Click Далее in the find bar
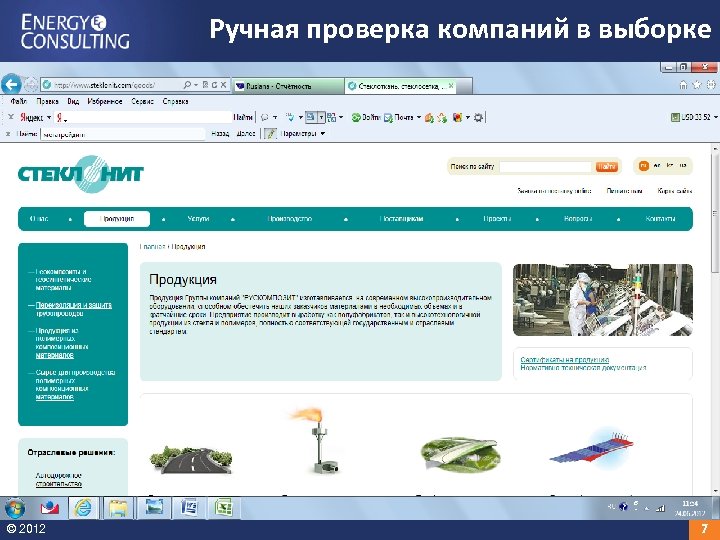This screenshot has height=540, width=720. click(x=246, y=134)
